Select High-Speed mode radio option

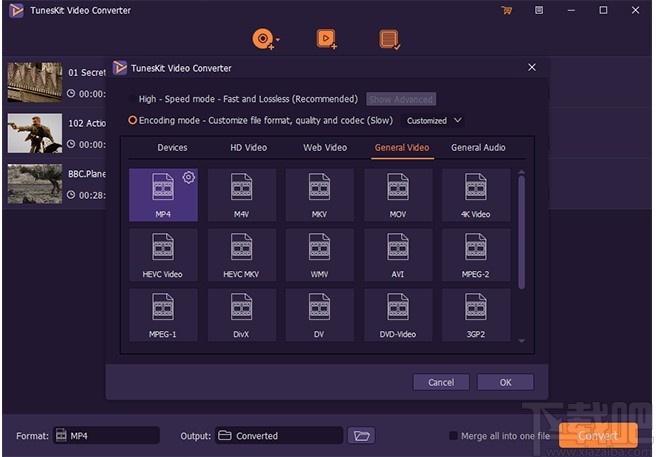pyautogui.click(x=132, y=99)
